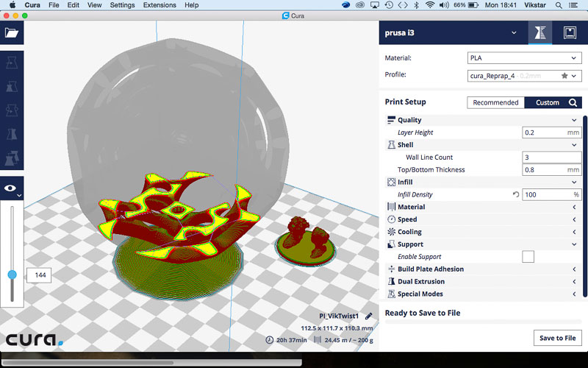Expand the Material settings section
588x368 pixels.
pos(574,207)
